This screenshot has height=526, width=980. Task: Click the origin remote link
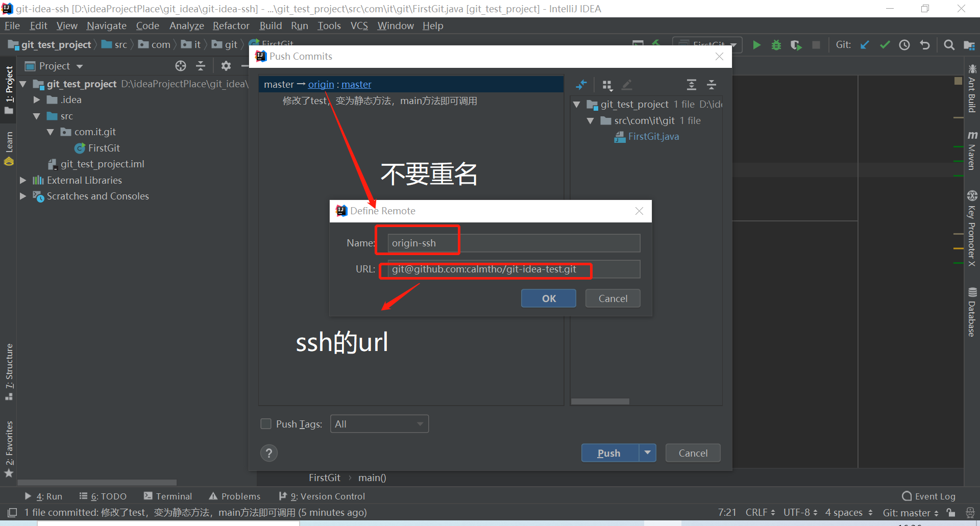[321, 84]
